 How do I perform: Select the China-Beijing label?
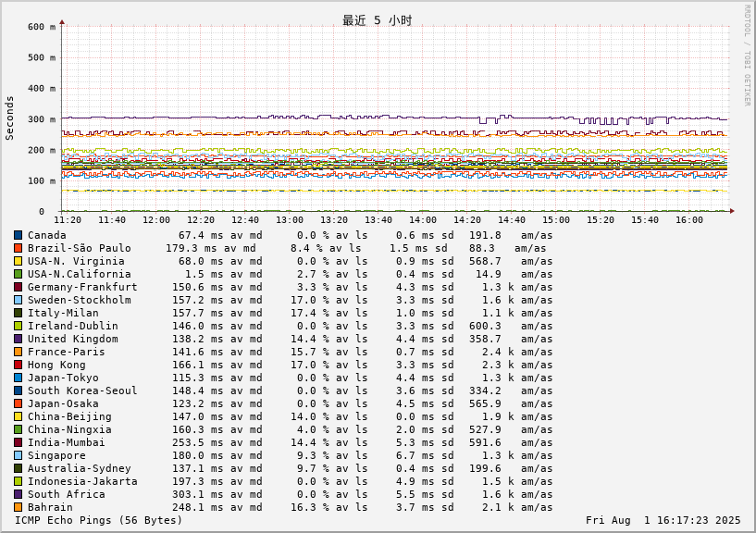point(69,416)
